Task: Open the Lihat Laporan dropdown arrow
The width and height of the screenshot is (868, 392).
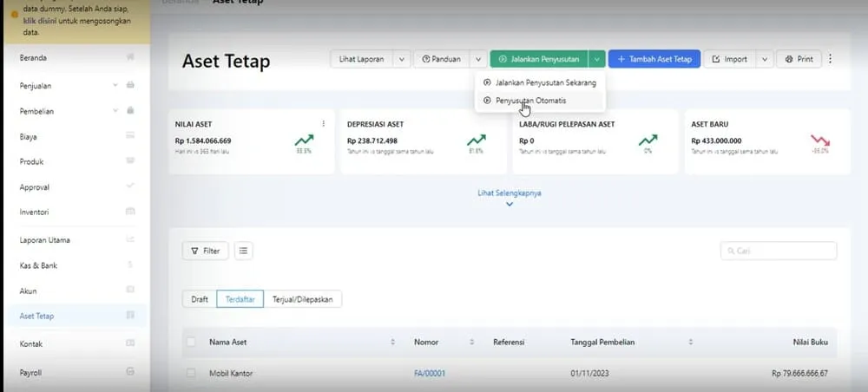Action: (401, 59)
